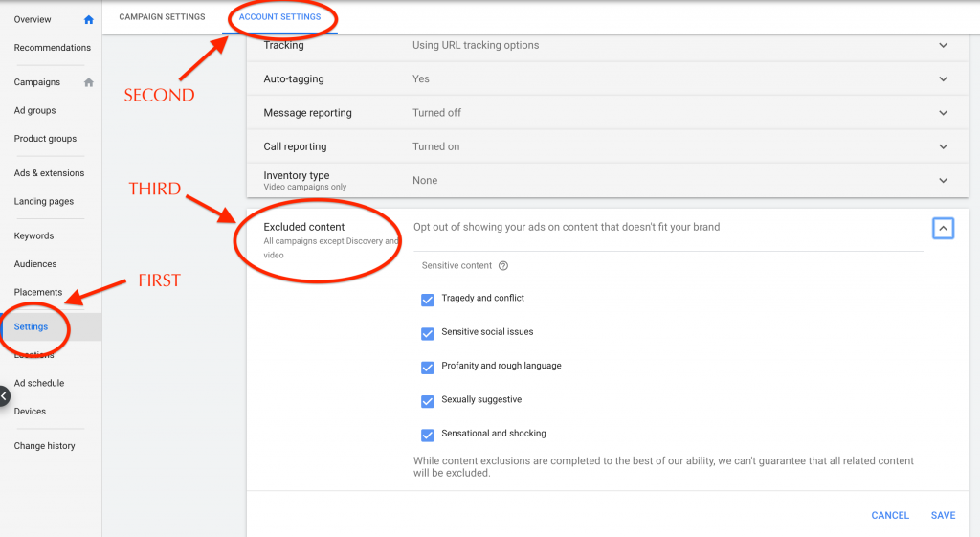Click the Sensitive content help icon

pyautogui.click(x=503, y=266)
